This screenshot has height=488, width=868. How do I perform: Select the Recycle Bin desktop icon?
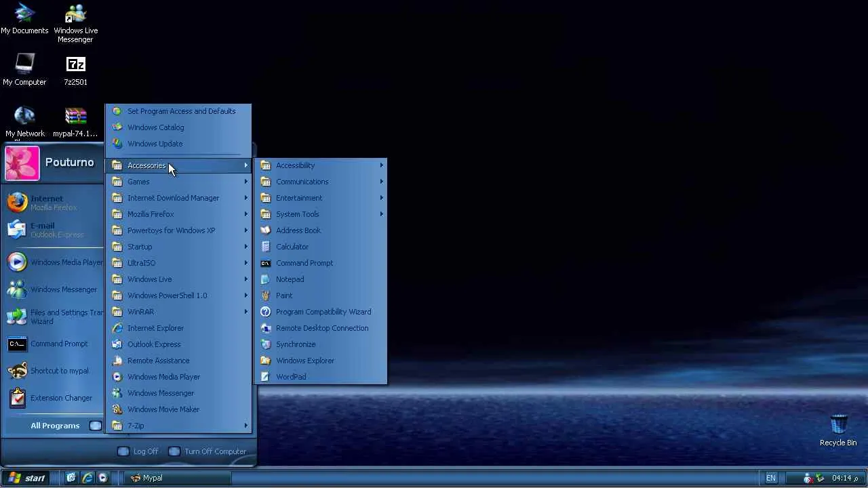tap(838, 430)
